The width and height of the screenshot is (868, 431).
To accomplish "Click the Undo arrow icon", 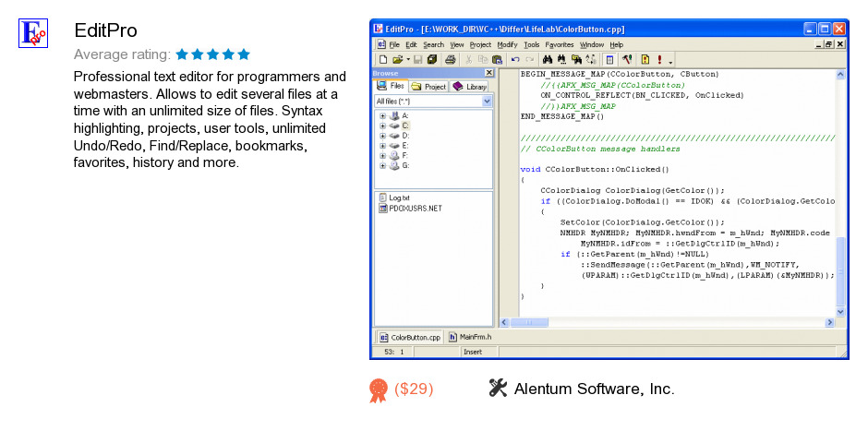I will tap(515, 60).
